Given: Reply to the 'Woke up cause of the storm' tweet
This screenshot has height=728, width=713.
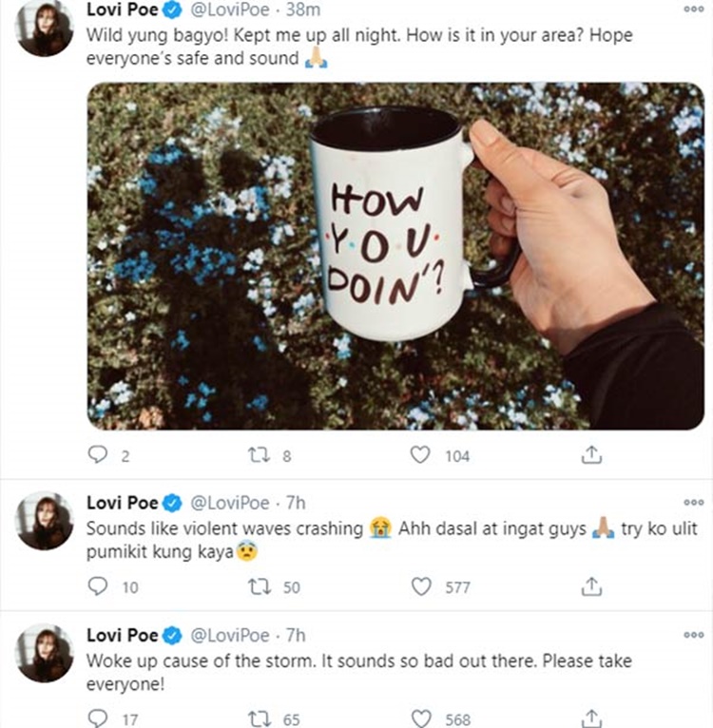Looking at the screenshot, I should pos(97,718).
